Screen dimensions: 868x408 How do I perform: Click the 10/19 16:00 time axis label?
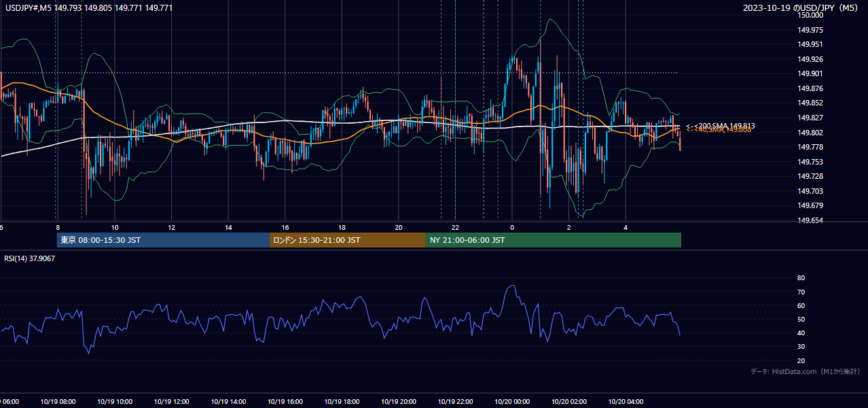285,402
